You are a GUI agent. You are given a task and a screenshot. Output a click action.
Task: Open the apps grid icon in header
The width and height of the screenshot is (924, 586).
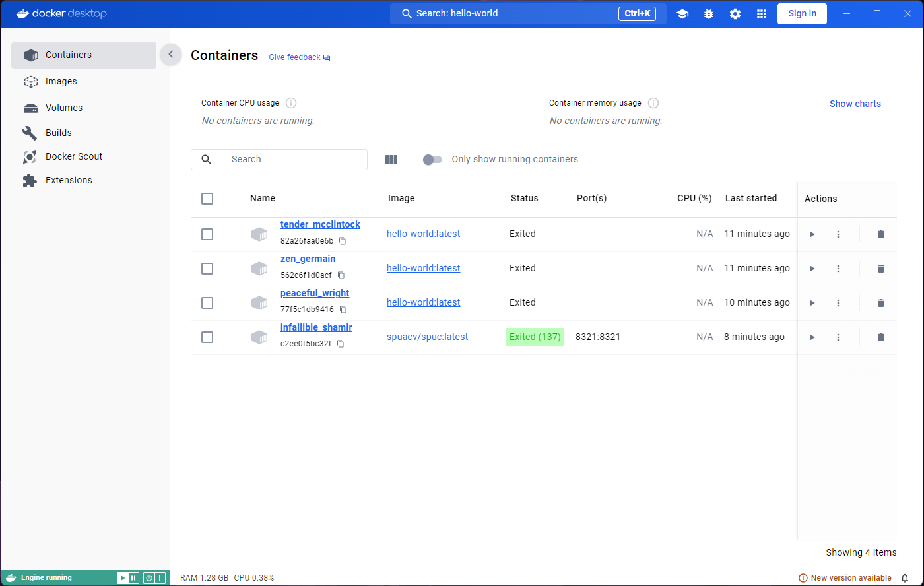click(x=762, y=14)
